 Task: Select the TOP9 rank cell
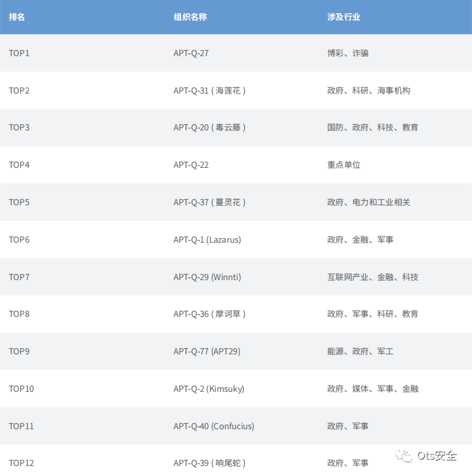coord(19,351)
